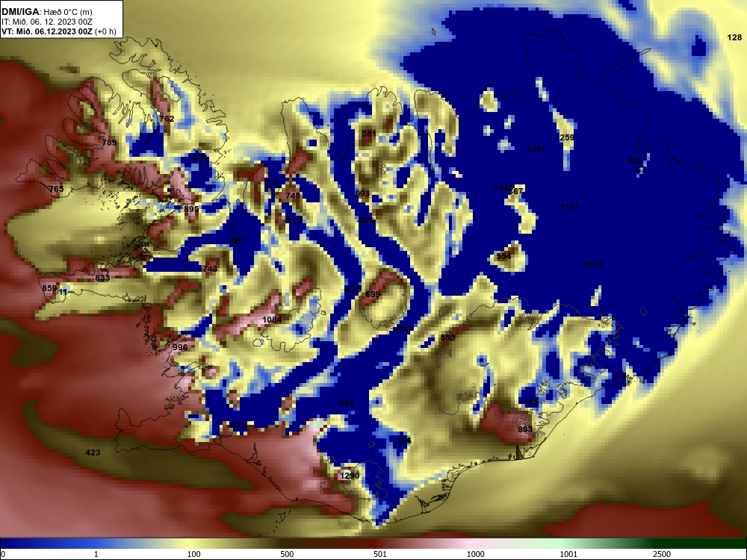Click the 'IT: Mið. 06. 12. 2023 00Z' line
Image resolution: width=747 pixels, height=560 pixels.
[x=46, y=22]
